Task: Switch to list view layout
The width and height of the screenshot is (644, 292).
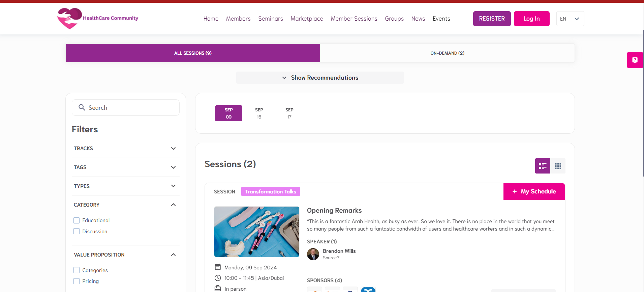Action: (542, 166)
